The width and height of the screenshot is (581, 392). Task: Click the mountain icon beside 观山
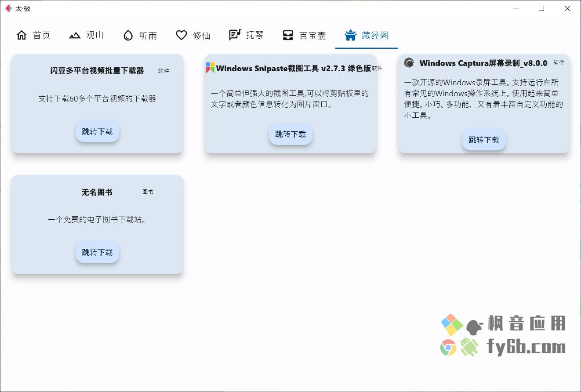pyautogui.click(x=75, y=35)
